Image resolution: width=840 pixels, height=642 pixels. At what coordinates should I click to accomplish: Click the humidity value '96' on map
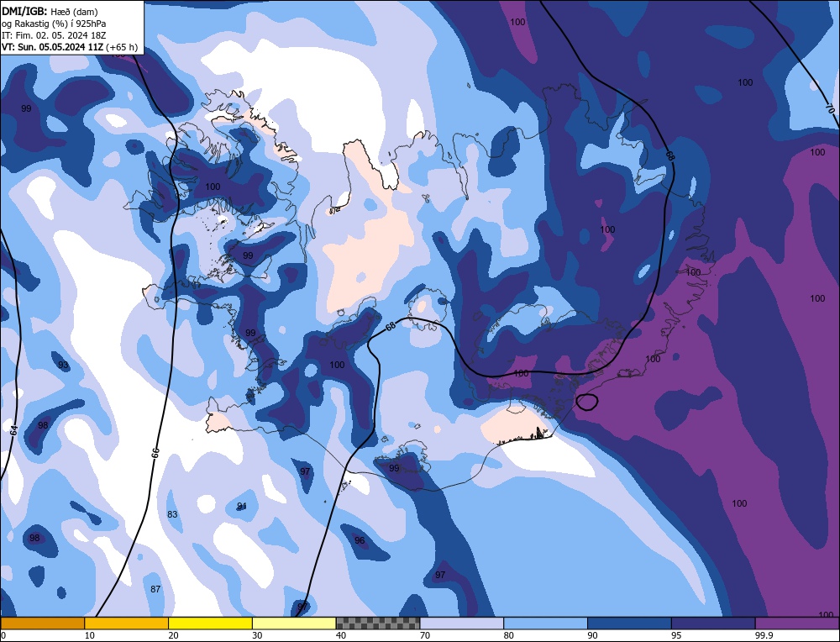360,540
